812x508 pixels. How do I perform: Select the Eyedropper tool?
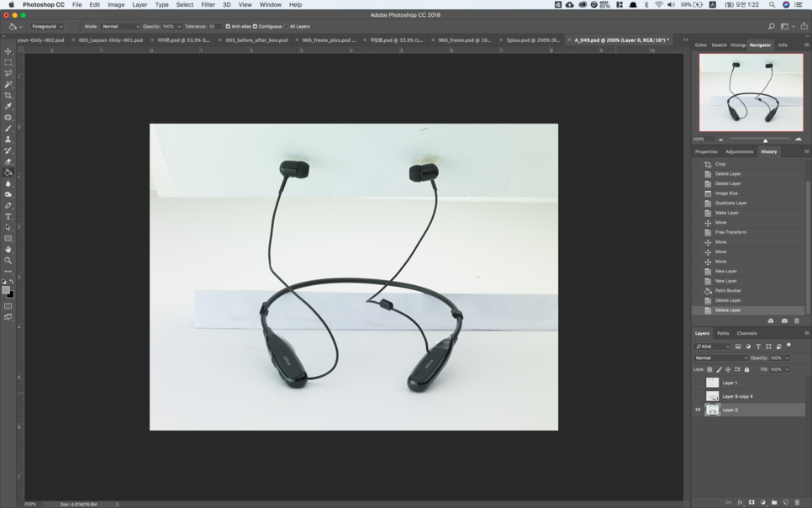click(x=8, y=106)
